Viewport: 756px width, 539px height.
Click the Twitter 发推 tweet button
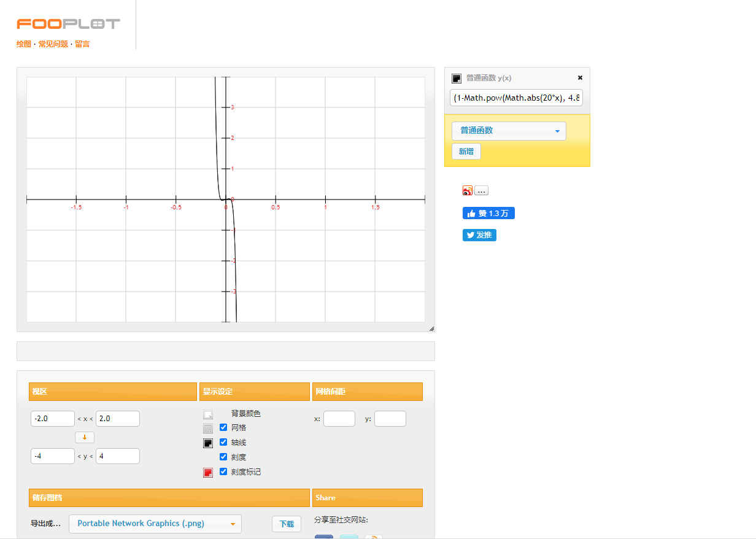pyautogui.click(x=479, y=235)
